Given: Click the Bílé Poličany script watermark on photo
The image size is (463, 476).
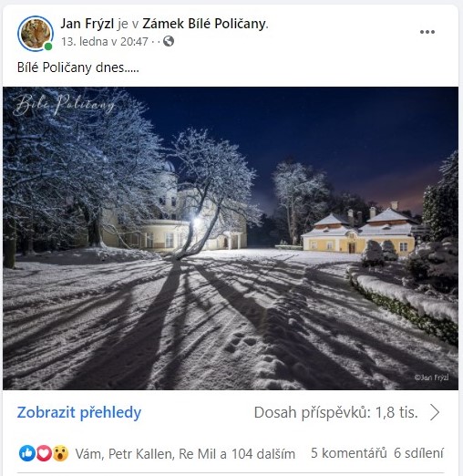Looking at the screenshot, I should click(64, 105).
